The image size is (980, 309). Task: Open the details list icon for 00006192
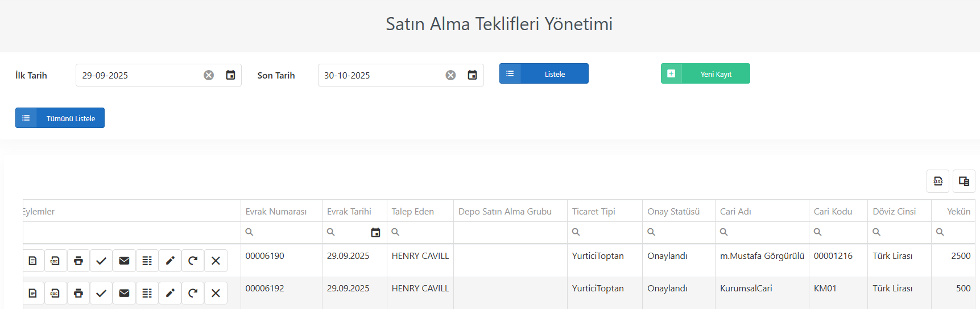(147, 293)
